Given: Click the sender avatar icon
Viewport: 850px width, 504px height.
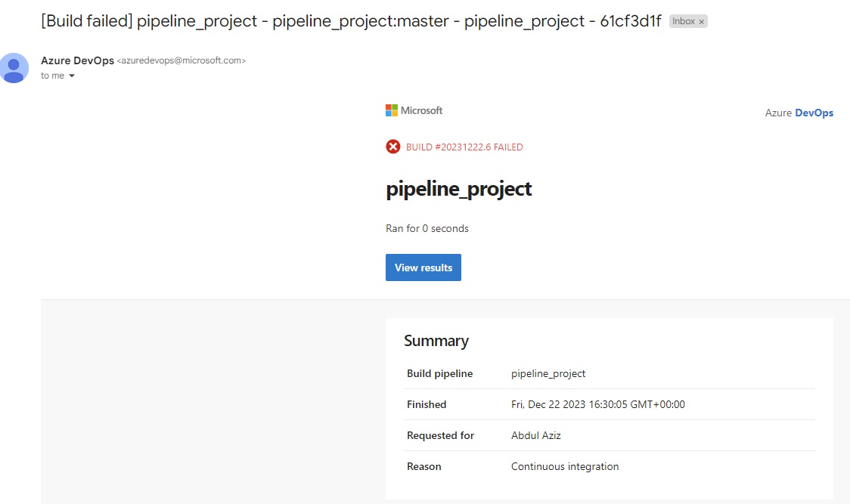Looking at the screenshot, I should pos(14,68).
